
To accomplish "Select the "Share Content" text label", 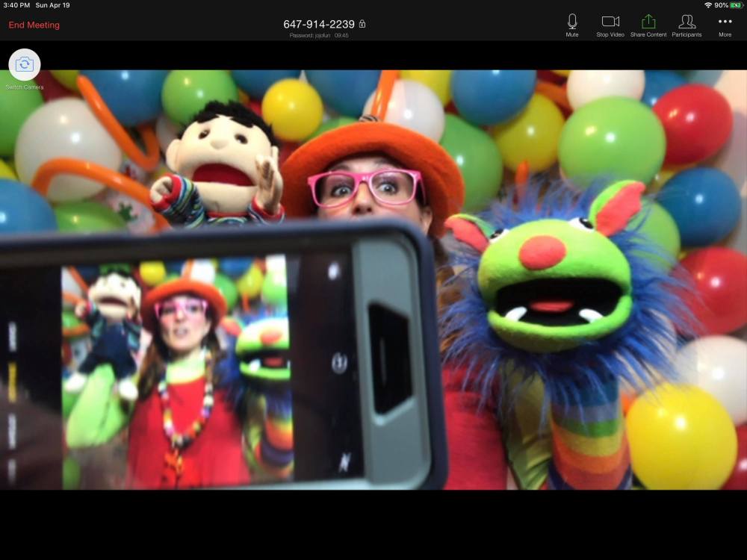I will [648, 35].
